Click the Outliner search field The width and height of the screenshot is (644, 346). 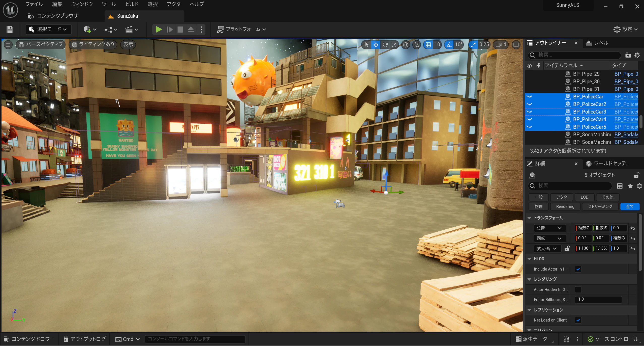click(x=574, y=55)
